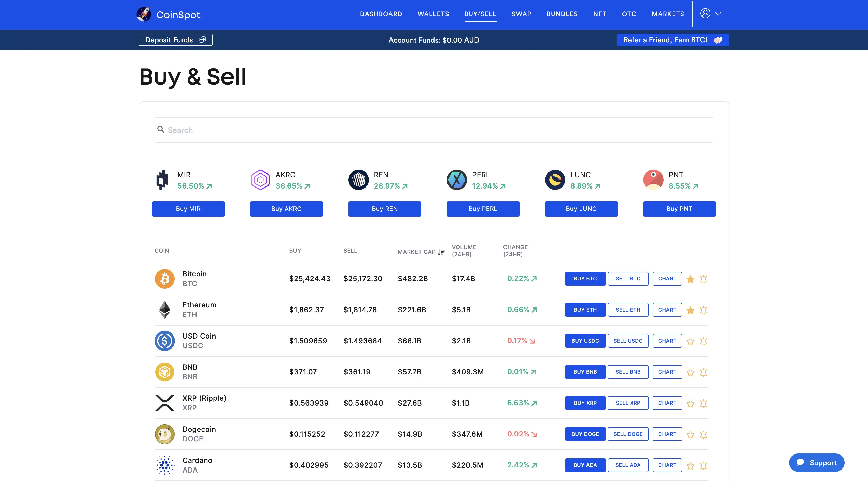The image size is (868, 482).
Task: Click the Buy REN button
Action: [384, 209]
